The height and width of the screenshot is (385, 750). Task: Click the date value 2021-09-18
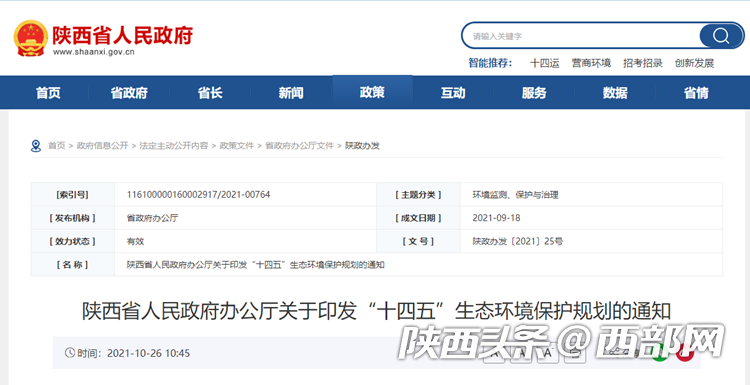point(496,218)
